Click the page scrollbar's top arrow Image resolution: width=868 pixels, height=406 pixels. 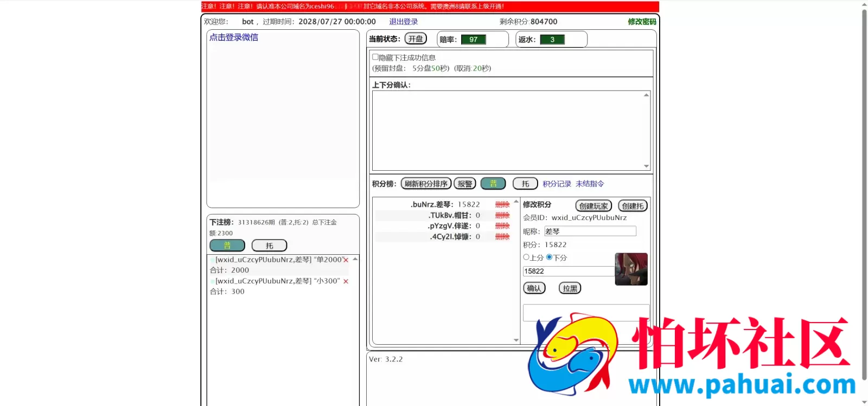[x=864, y=4]
